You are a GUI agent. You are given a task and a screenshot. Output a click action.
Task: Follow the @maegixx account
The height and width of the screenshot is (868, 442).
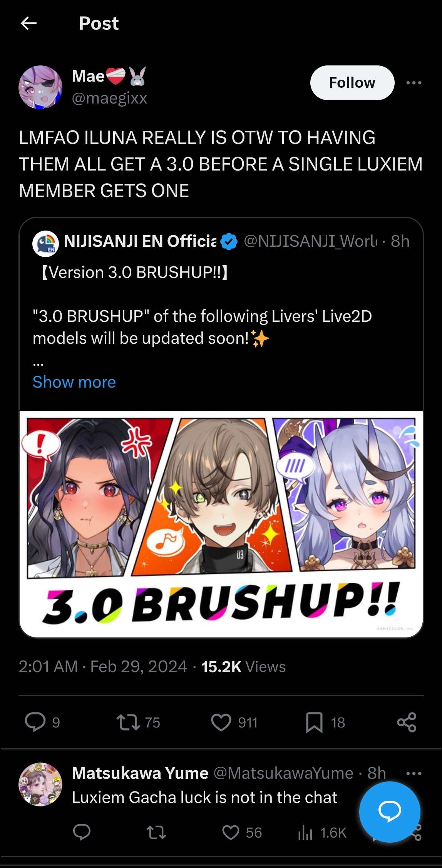tap(352, 83)
